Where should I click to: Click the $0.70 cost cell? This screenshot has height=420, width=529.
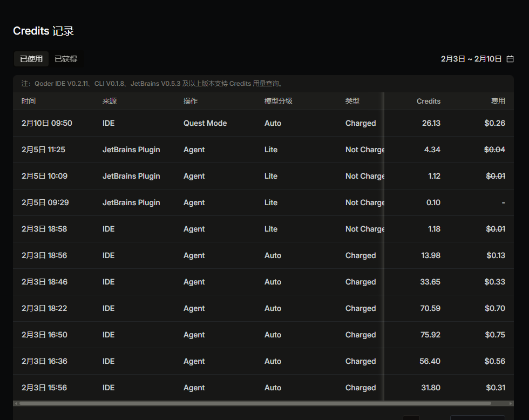[494, 308]
